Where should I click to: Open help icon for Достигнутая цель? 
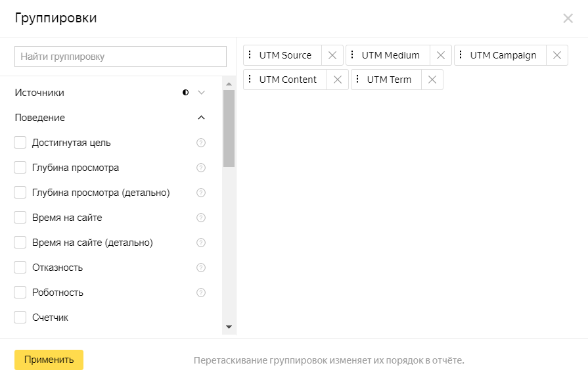pyautogui.click(x=201, y=143)
